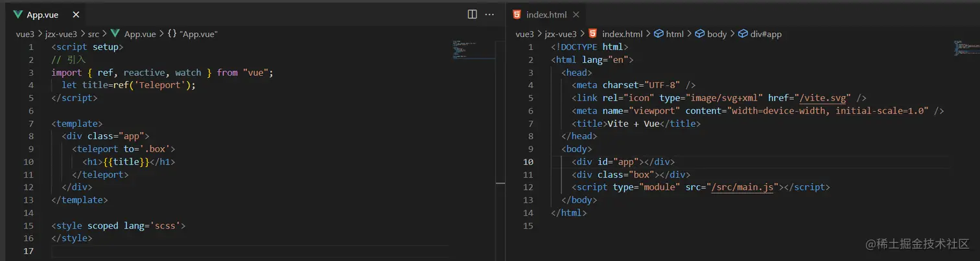This screenshot has width=980, height=261.
Task: Place cursor on meta charset="UTF-8" line
Action: 633,85
